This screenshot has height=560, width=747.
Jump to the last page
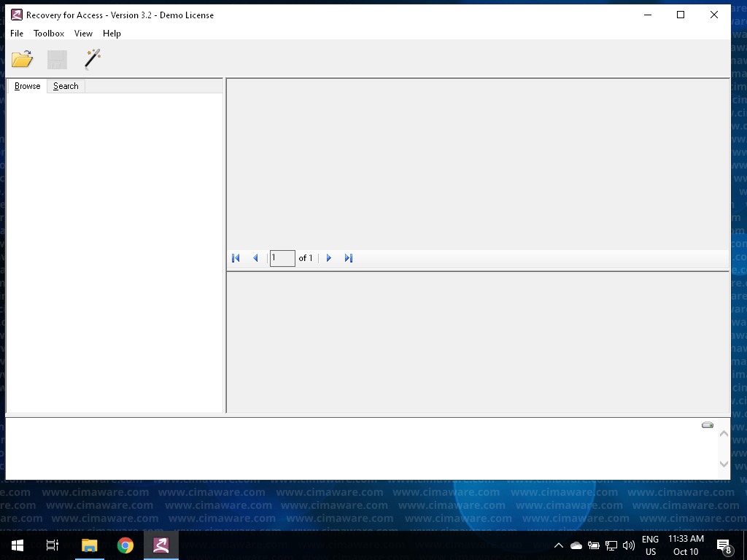pyautogui.click(x=349, y=258)
